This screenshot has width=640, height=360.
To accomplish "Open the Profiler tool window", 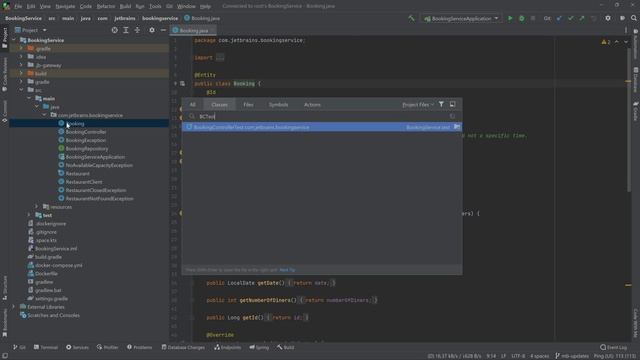I will 108,347.
